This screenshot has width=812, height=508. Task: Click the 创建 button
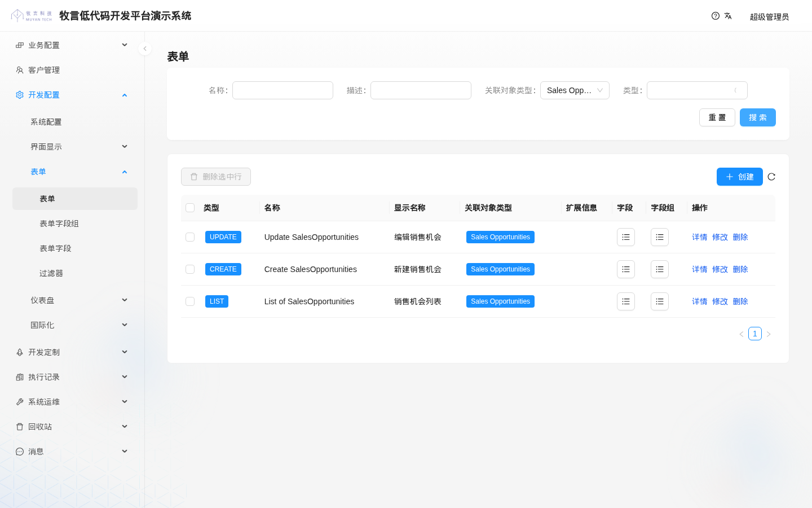click(x=740, y=177)
